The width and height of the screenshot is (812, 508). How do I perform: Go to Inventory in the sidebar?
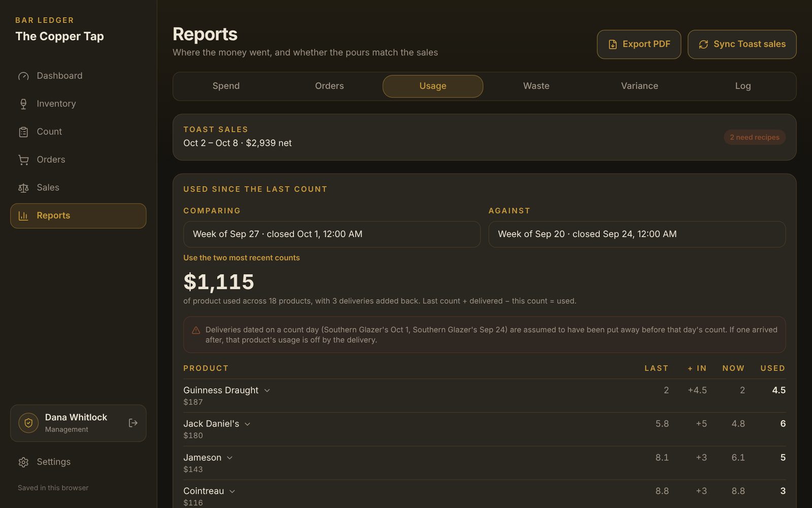[x=78, y=104]
